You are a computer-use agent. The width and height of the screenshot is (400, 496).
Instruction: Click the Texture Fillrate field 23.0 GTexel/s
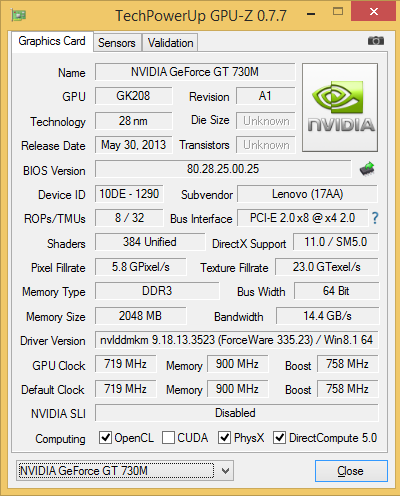(327, 267)
